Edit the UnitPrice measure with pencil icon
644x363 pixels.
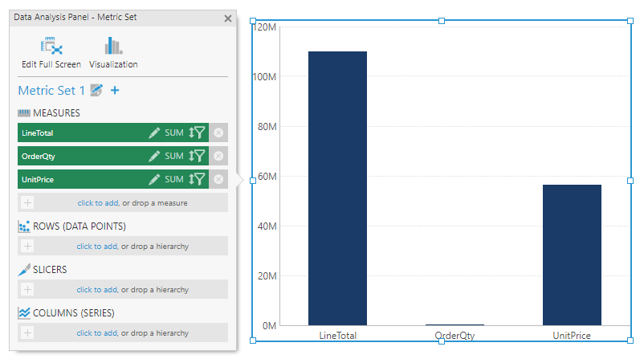[x=154, y=179]
